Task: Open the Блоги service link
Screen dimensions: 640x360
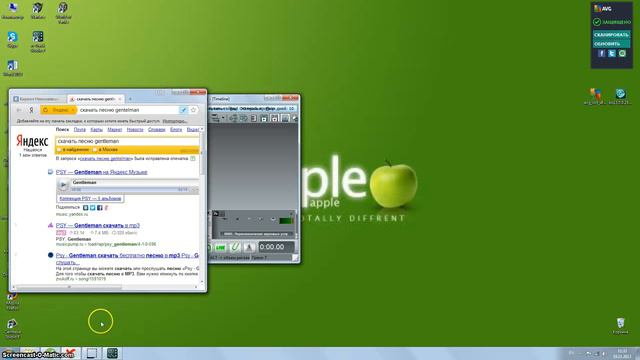Action: tap(176, 129)
